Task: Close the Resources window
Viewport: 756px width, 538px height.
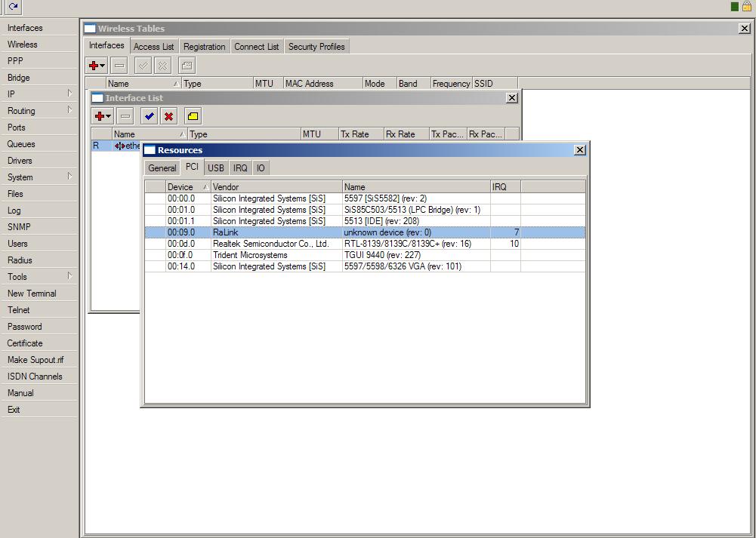Action: tap(580, 150)
